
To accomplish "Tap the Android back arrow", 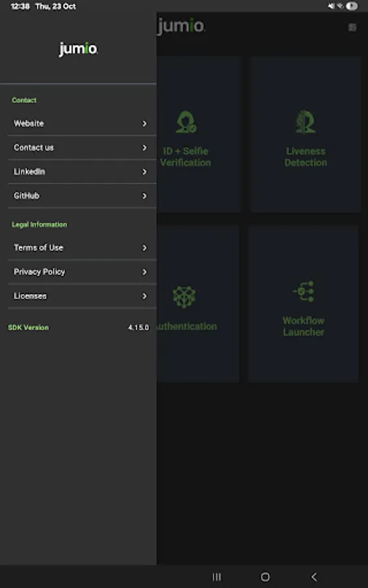I will (314, 577).
